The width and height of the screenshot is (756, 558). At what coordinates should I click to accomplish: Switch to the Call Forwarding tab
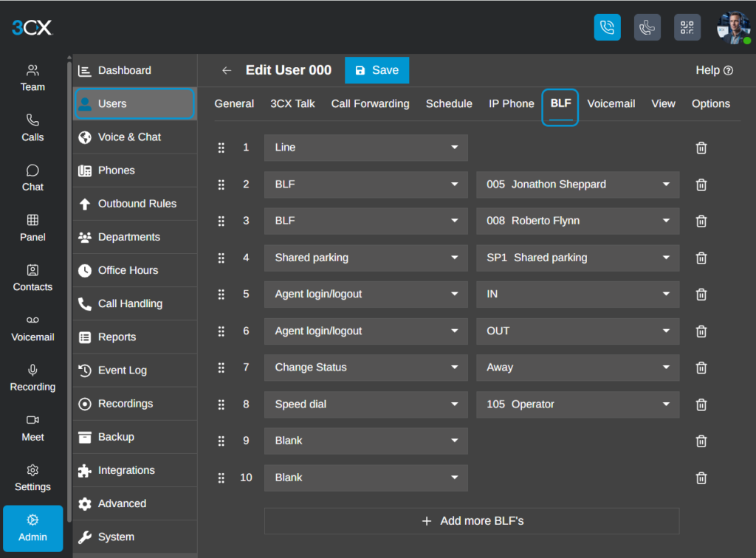[370, 103]
